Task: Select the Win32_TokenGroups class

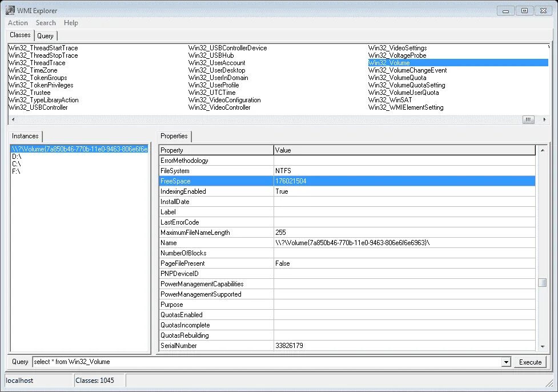Action: coord(38,78)
